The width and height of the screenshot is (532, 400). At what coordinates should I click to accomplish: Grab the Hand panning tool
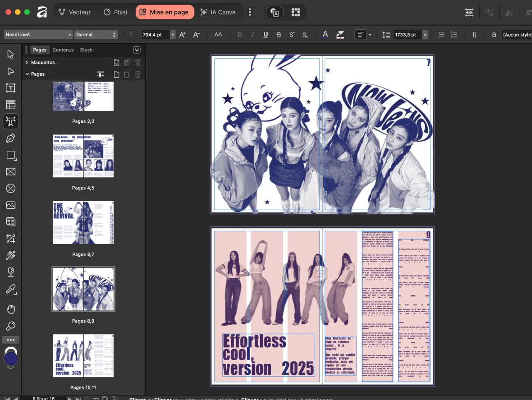coord(11,310)
